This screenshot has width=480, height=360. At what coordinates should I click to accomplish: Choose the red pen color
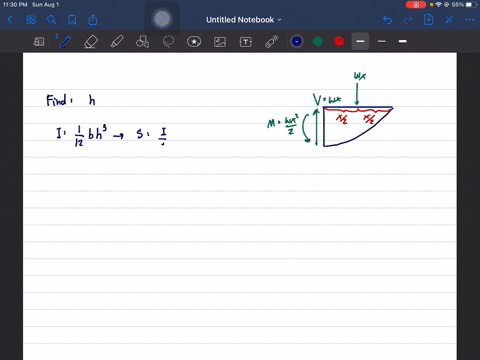coord(339,41)
